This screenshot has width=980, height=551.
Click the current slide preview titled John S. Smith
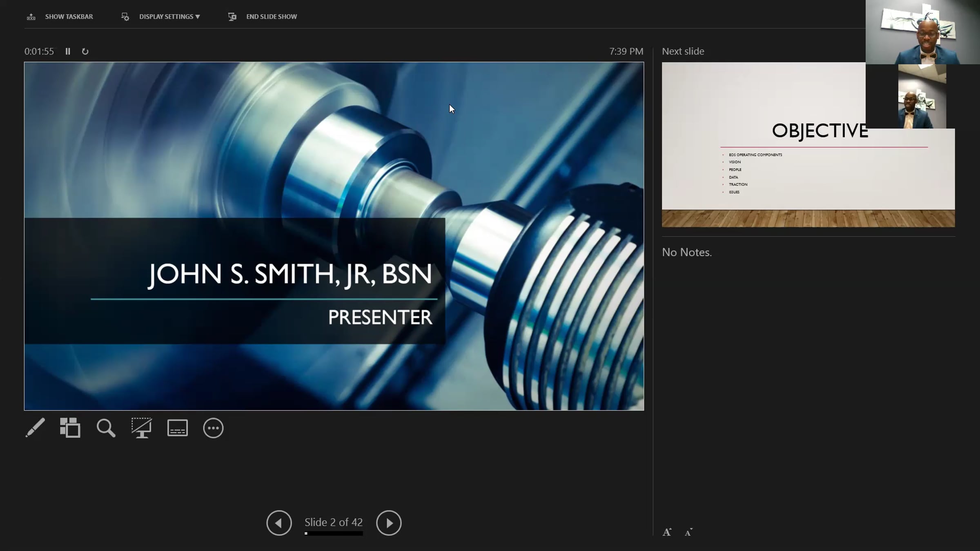(x=334, y=236)
